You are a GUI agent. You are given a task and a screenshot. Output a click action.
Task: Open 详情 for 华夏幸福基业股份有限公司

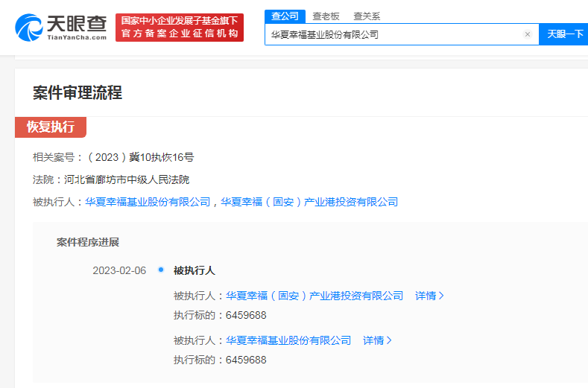coord(377,340)
